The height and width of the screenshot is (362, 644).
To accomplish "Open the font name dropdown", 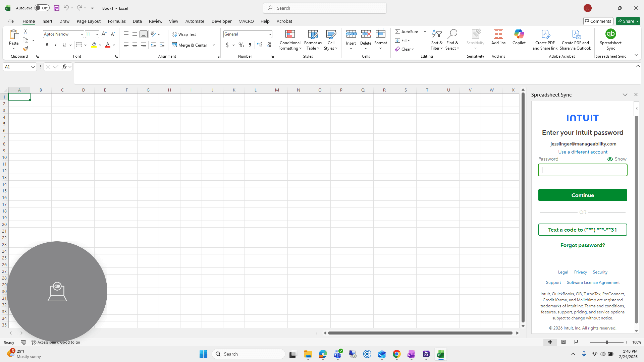I will 82,34.
